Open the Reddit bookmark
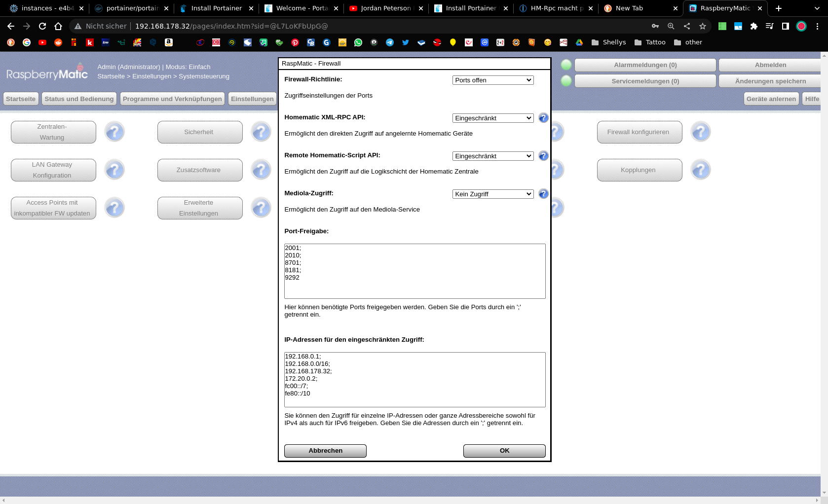Viewport: 828px width, 504px height. 58,42
